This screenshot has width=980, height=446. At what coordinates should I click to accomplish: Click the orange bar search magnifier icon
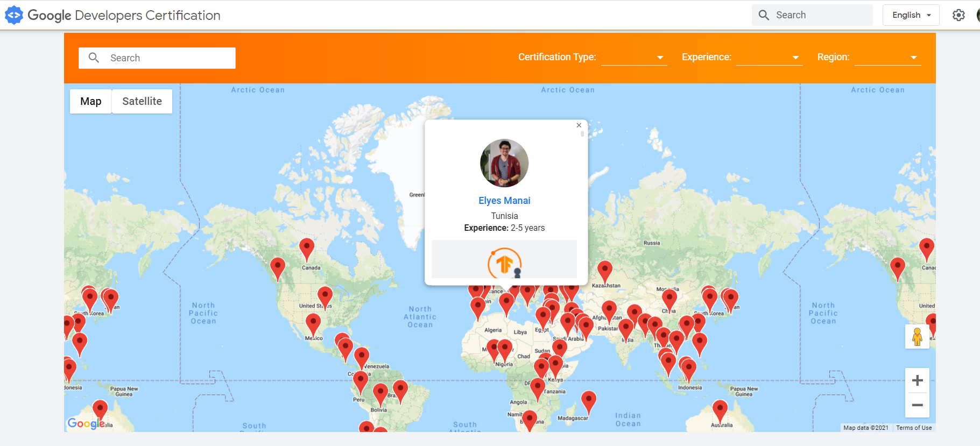point(94,58)
